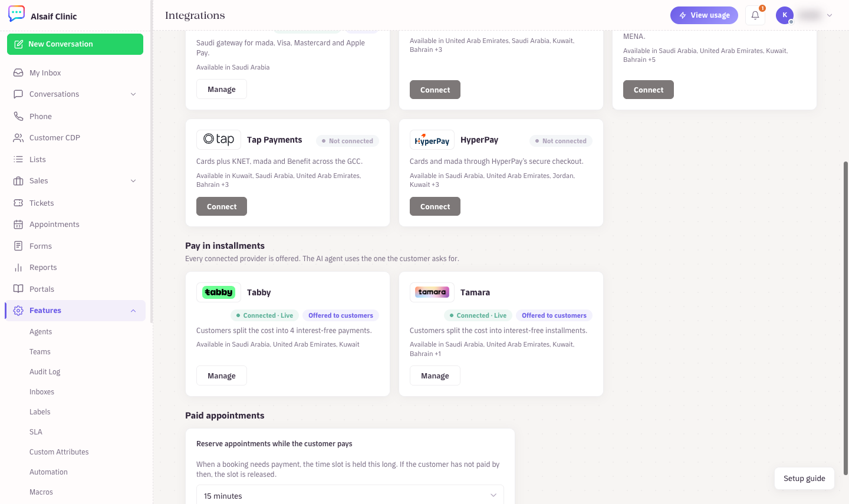
Task: Open Customer CDP people icon
Action: tap(18, 138)
